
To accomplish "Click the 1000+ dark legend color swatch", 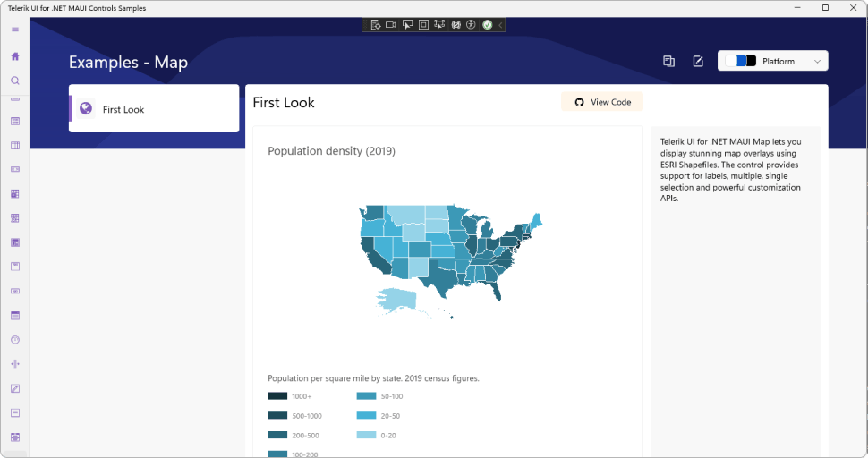I will coord(277,396).
